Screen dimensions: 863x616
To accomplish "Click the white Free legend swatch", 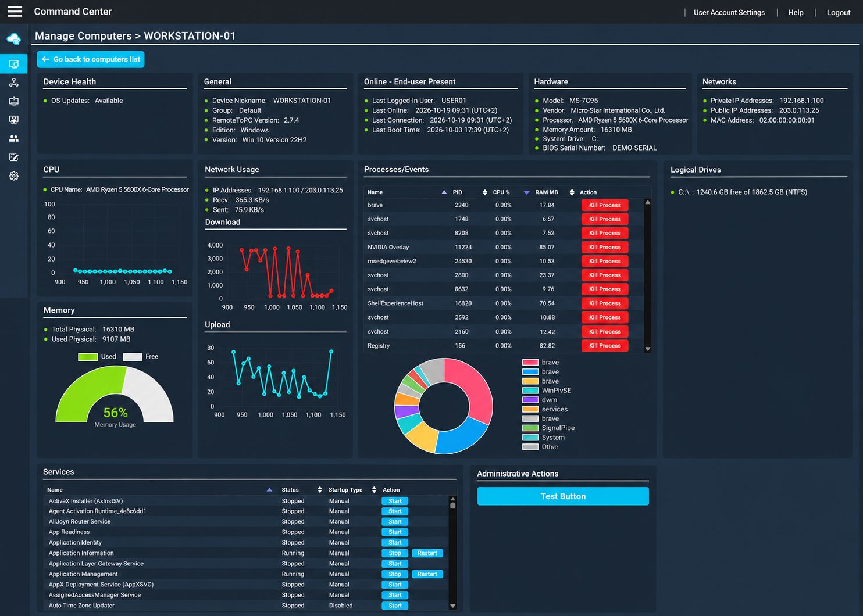I will point(133,357).
